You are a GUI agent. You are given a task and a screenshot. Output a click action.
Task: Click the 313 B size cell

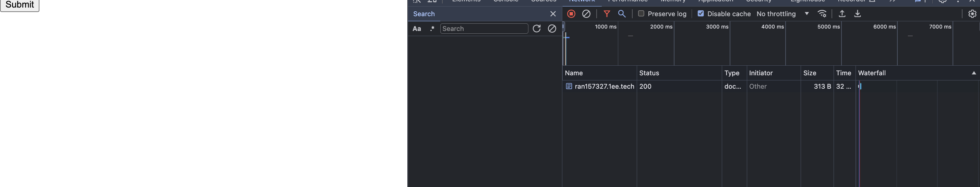(x=817, y=86)
